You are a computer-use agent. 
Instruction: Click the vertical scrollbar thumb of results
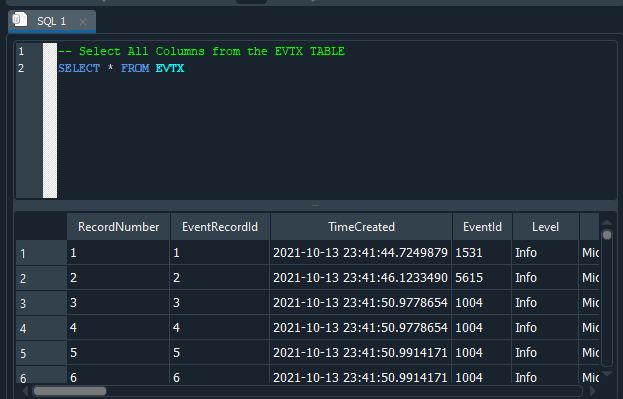607,235
